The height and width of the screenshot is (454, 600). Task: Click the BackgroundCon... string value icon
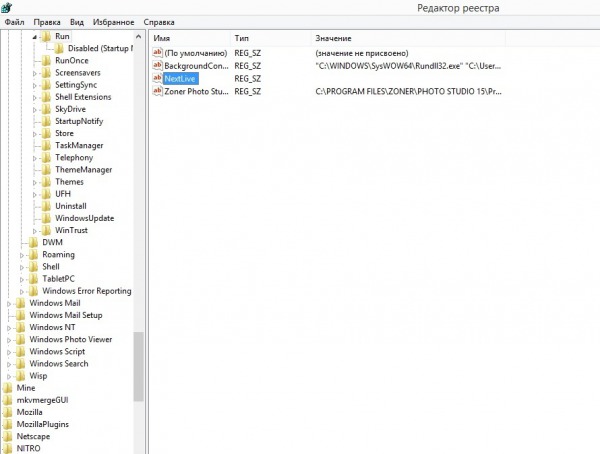point(157,65)
